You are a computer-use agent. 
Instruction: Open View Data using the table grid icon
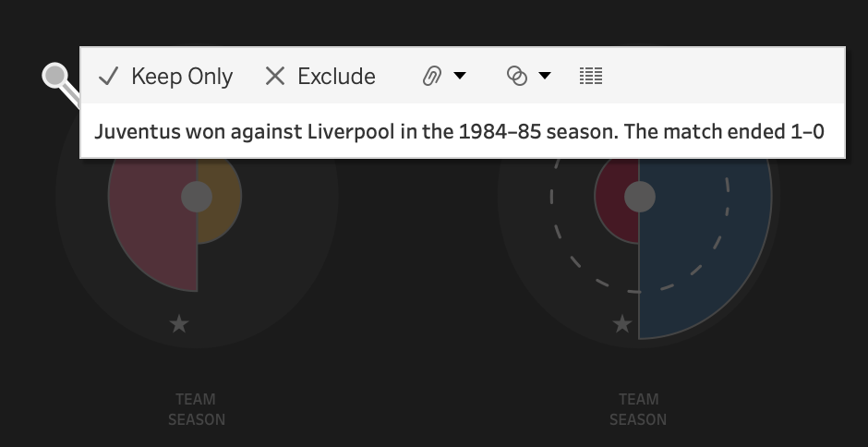pos(591,77)
